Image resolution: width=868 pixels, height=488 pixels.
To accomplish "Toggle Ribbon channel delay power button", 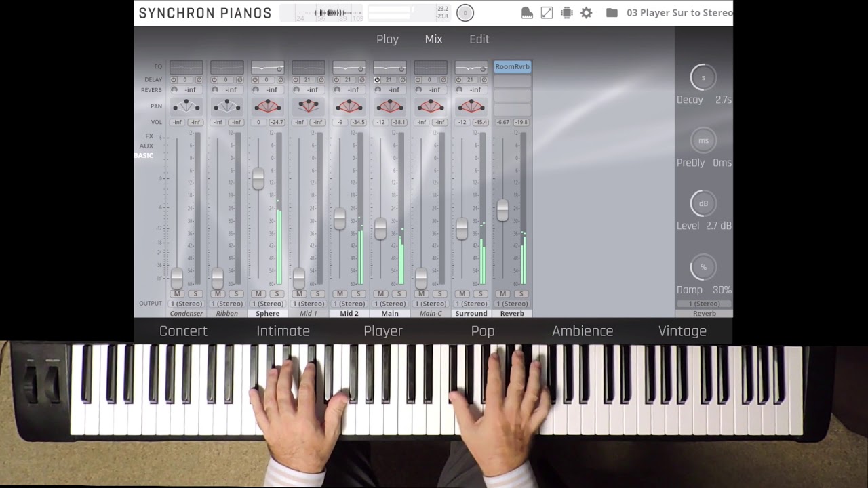I will [x=215, y=80].
